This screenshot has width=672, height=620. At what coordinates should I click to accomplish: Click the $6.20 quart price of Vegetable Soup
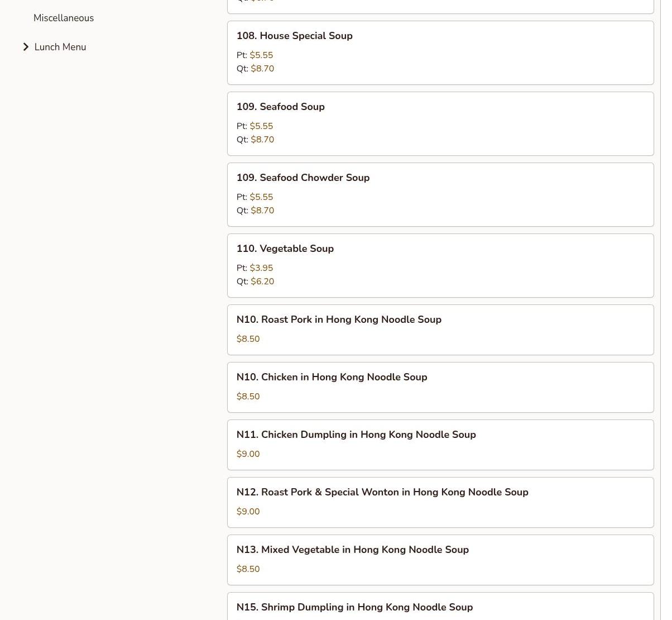pos(262,282)
